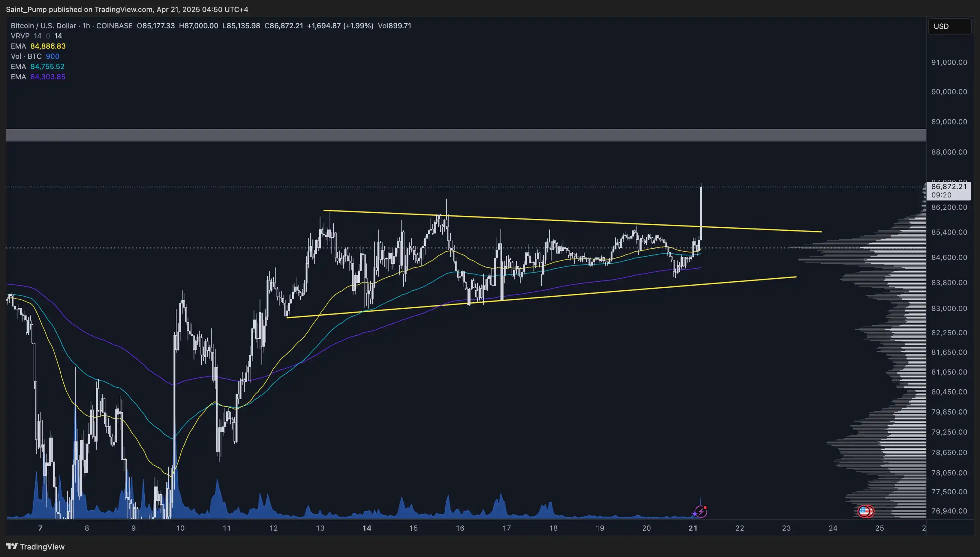Open the USD currency selector
Screen dimensions: 980x557
(949, 26)
